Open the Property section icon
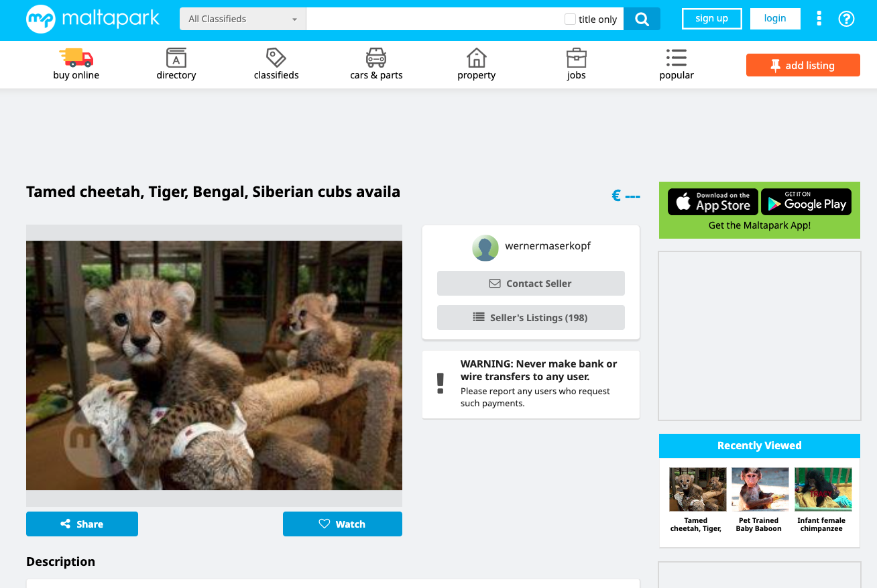The image size is (877, 588). click(476, 58)
